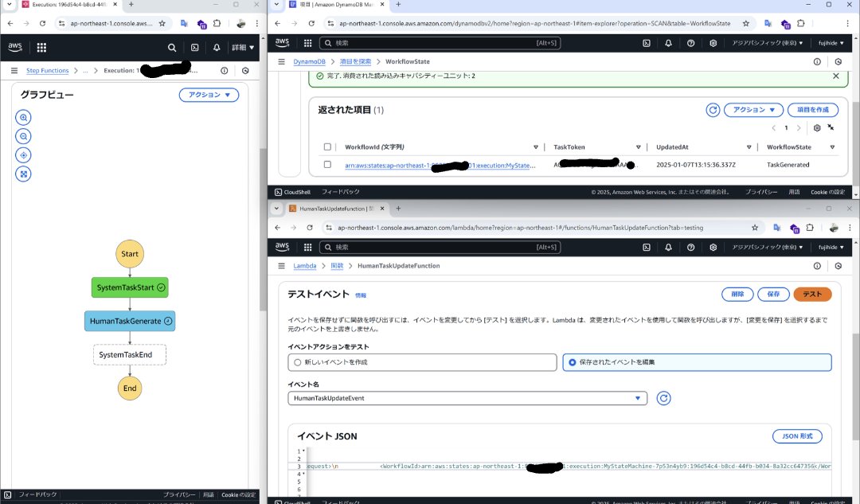This screenshot has height=504, width=860.
Task: Open the アクション dropdown in DynamoDB results
Action: (753, 110)
